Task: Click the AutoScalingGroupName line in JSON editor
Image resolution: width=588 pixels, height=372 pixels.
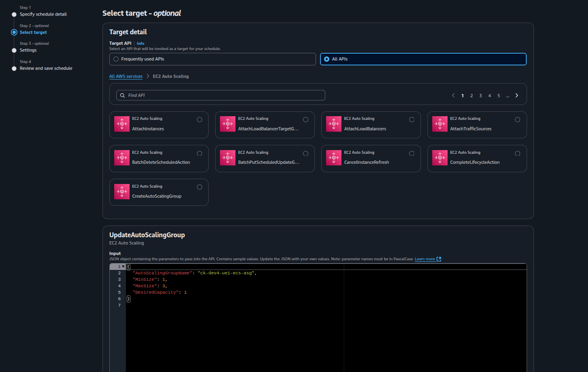Action: click(195, 273)
